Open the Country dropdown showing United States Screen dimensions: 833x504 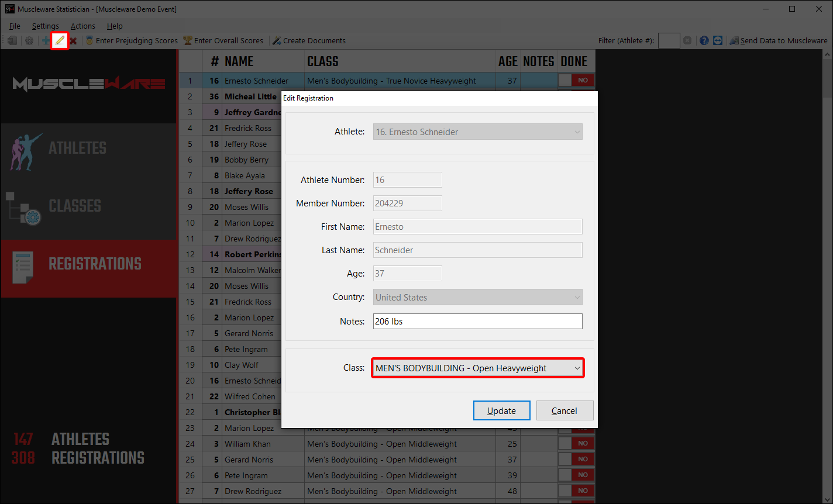click(478, 298)
